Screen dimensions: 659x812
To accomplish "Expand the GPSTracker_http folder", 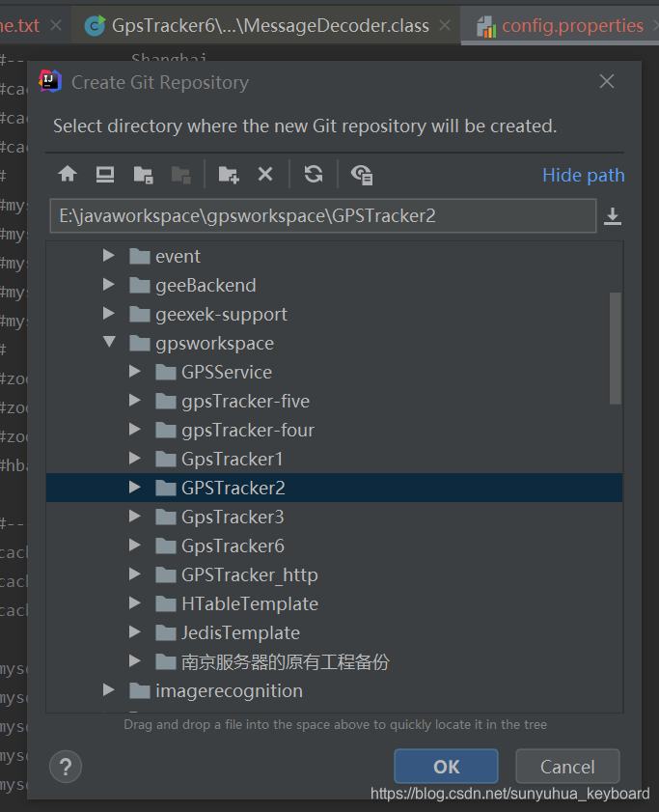I will point(134,574).
